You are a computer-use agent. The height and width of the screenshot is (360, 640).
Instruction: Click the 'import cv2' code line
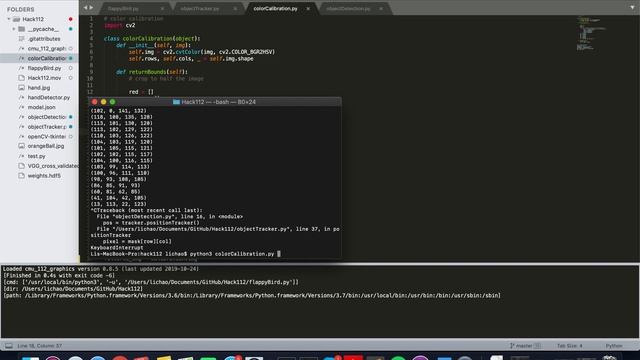point(120,25)
